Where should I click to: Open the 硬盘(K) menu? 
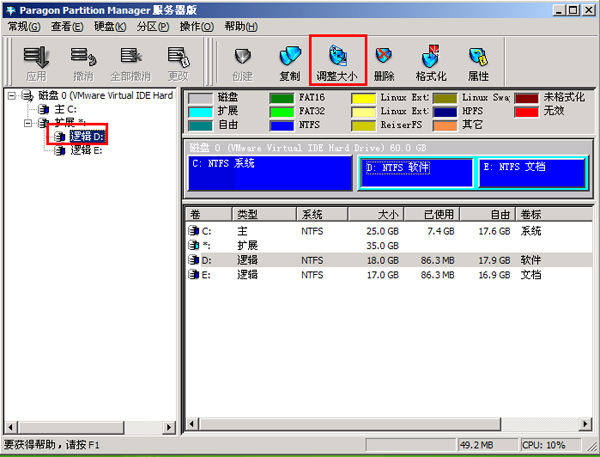tap(110, 26)
